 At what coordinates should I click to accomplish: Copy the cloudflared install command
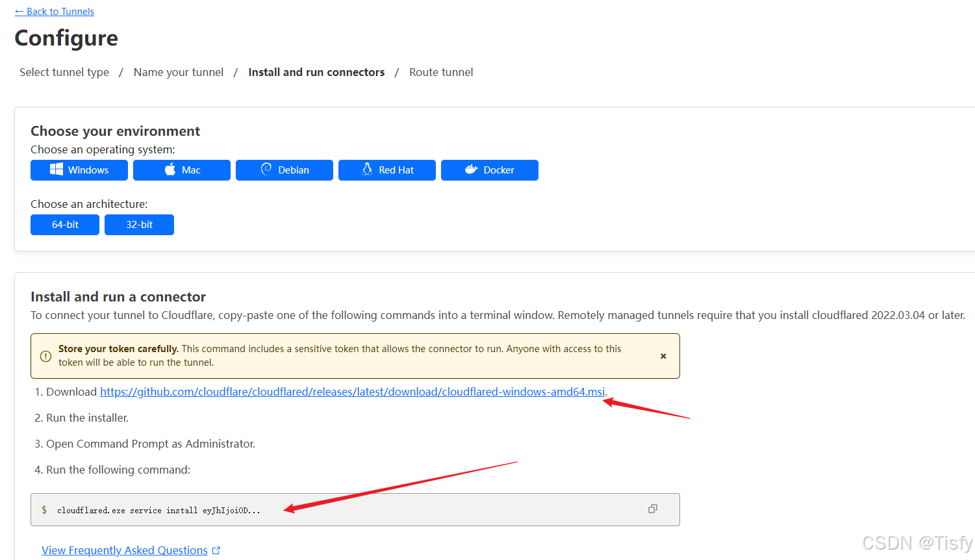653,509
